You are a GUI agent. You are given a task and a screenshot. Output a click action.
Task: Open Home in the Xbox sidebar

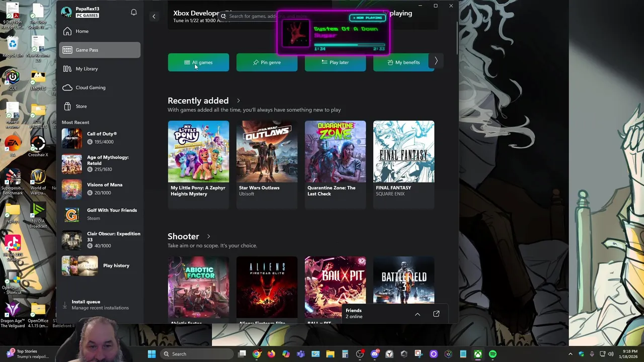(x=100, y=31)
